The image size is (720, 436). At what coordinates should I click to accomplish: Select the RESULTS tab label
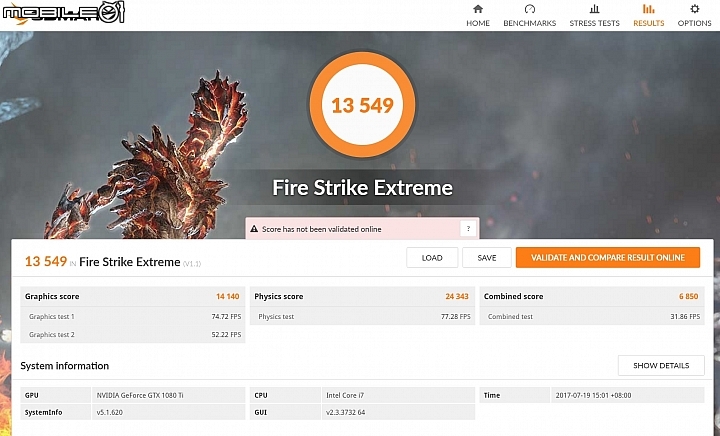[x=648, y=23]
